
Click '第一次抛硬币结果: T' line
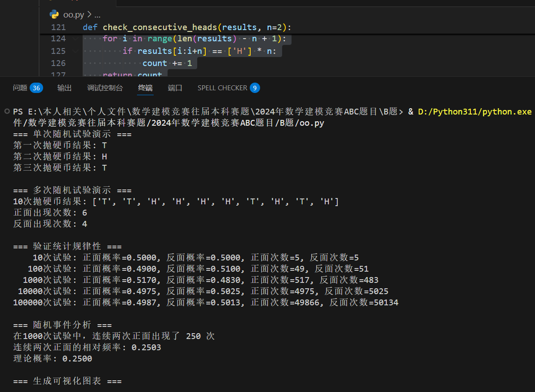tap(60, 145)
